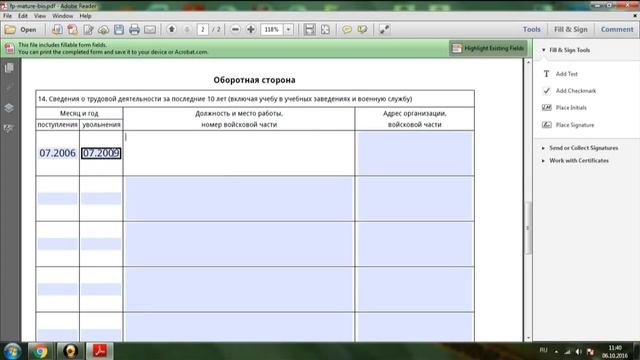Click the cloud upload save icon
The height and width of the screenshot is (360, 640).
coord(104,29)
